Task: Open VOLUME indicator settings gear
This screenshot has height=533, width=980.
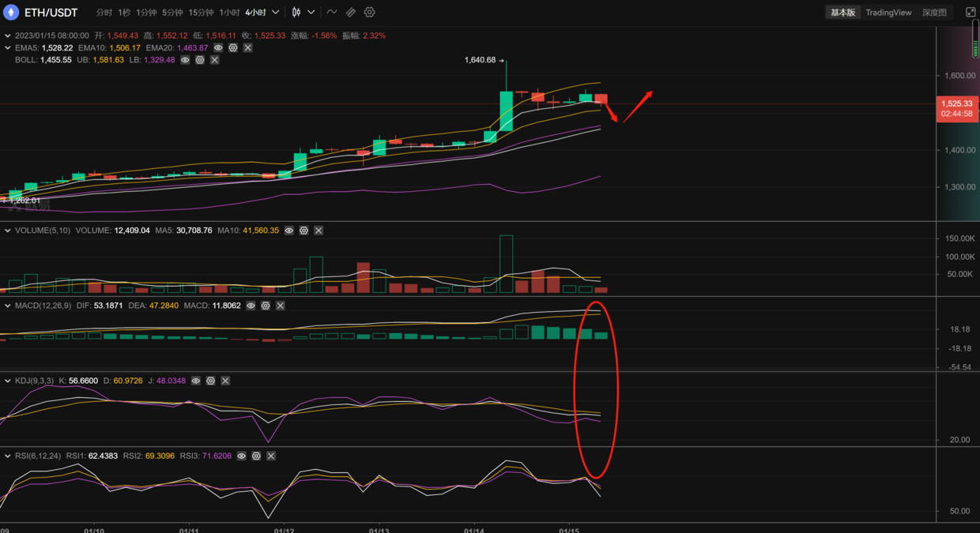Action: click(x=303, y=231)
